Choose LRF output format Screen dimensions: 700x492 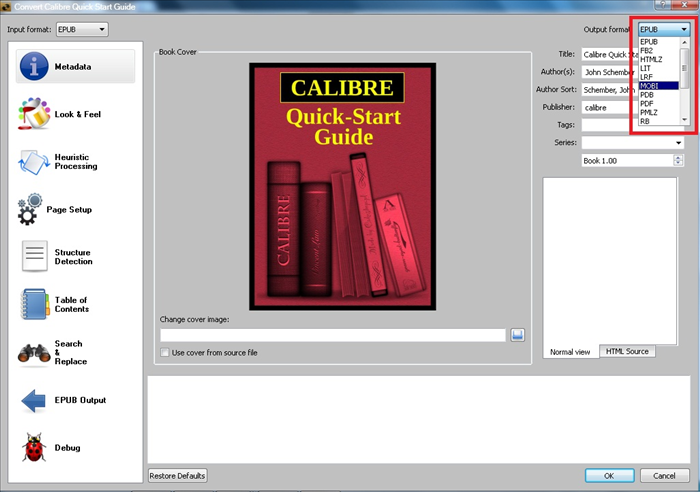click(x=658, y=77)
